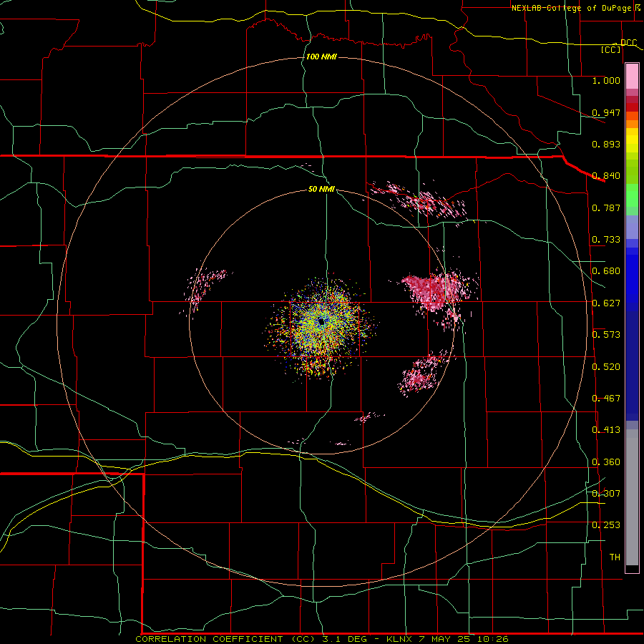Click the 0.413 colorbar value
The width and height of the screenshot is (644, 644).
pos(606,430)
